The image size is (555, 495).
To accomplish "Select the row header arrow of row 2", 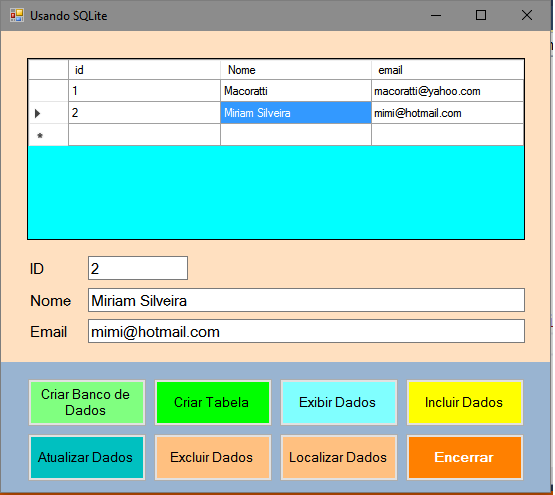I will [48, 113].
